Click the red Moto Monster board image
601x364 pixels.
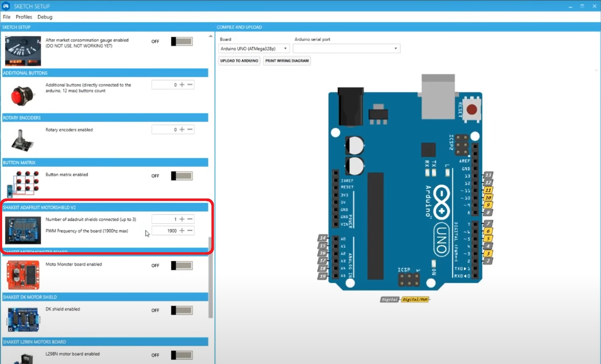(x=23, y=275)
